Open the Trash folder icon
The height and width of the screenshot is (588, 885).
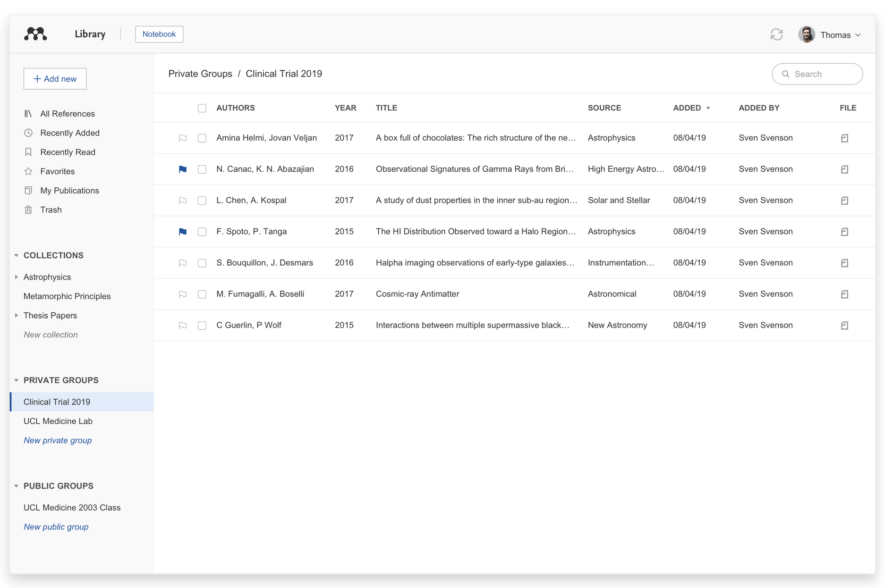[28, 210]
